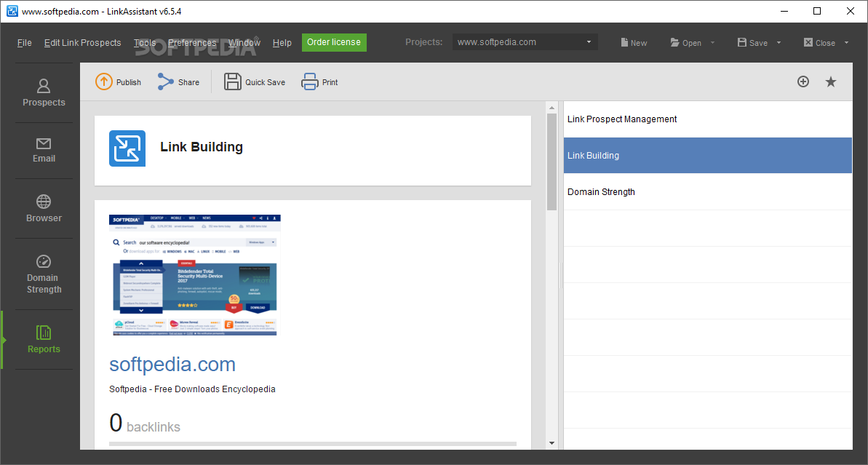Click the LinkAssistant title bar app icon
The width and height of the screenshot is (868, 465).
(x=12, y=11)
